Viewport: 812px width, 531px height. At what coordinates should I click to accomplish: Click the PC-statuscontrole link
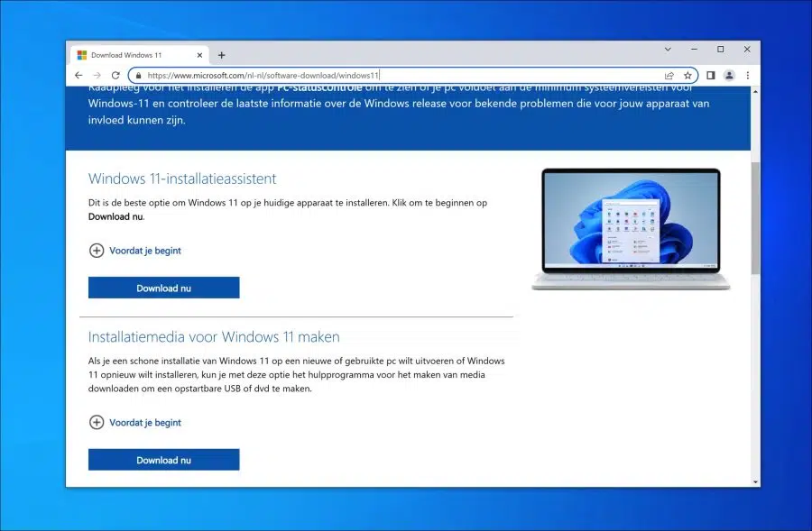coord(319,88)
